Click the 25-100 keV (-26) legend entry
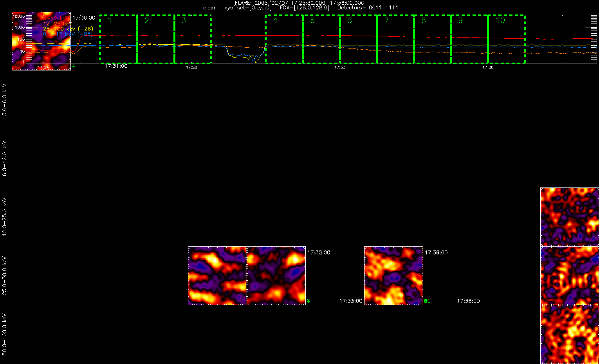Screen dimensions: 599x364 point(68,29)
